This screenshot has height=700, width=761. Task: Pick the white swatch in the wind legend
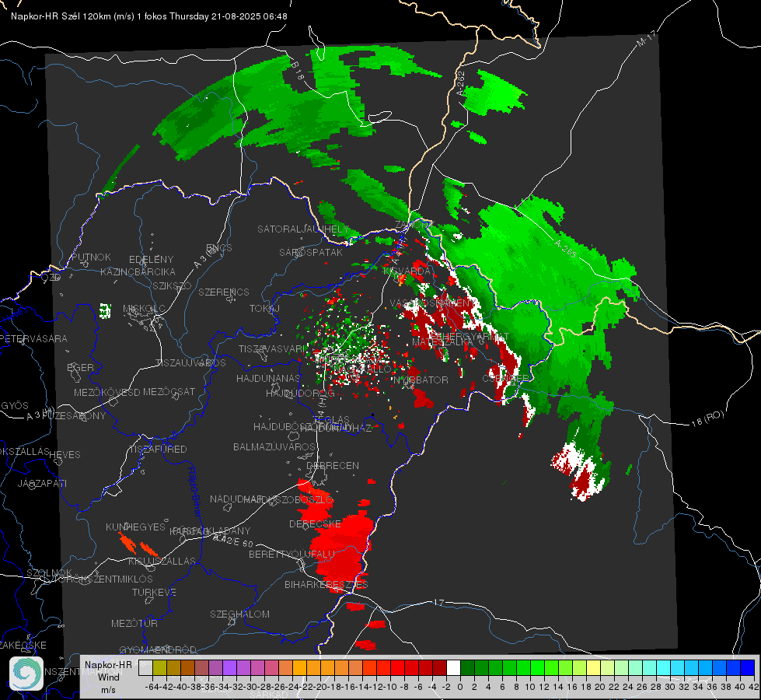(x=453, y=667)
